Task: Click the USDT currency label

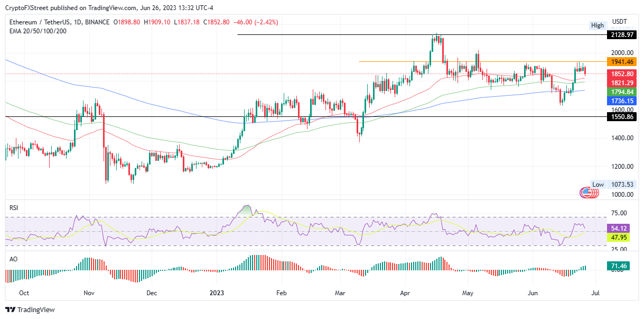Action: (x=619, y=22)
